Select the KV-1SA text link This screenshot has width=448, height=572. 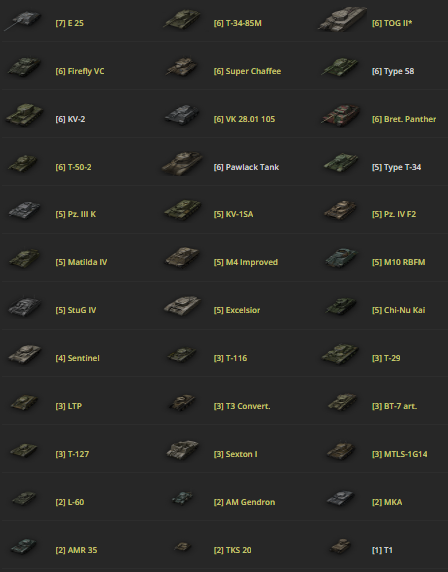point(233,214)
